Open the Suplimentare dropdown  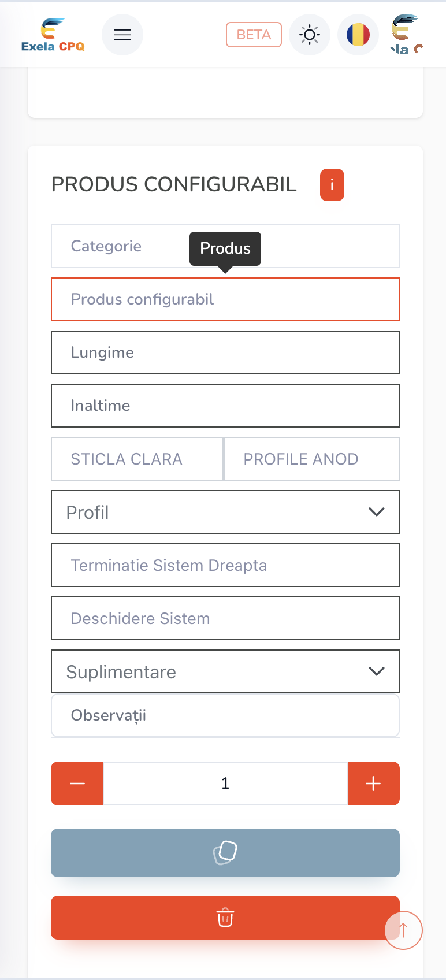pos(225,671)
